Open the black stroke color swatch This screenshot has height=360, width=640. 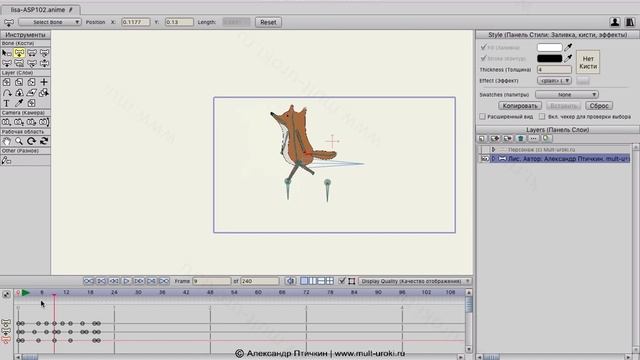pyautogui.click(x=549, y=58)
